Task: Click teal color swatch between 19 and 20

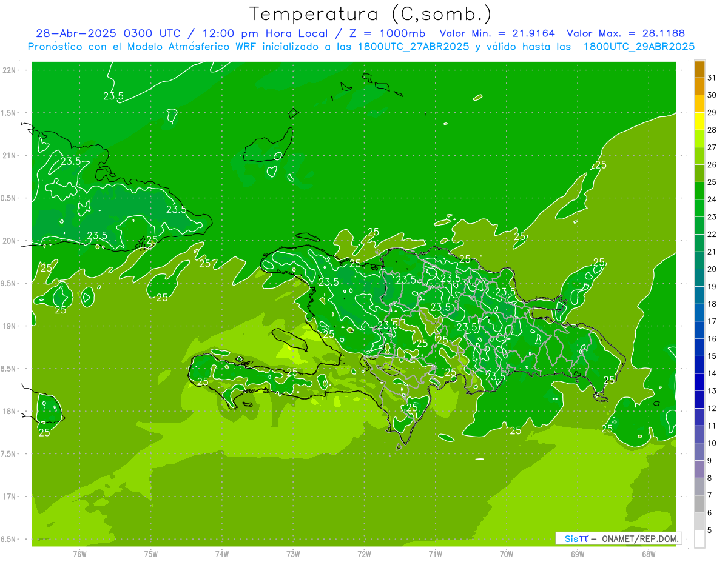Action: pyautogui.click(x=699, y=278)
